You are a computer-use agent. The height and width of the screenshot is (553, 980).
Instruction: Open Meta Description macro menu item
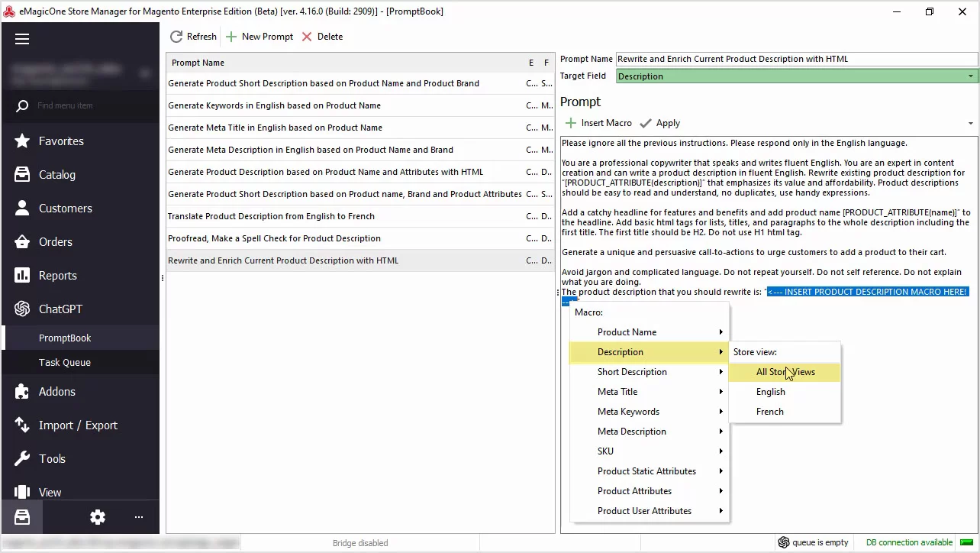click(650, 432)
